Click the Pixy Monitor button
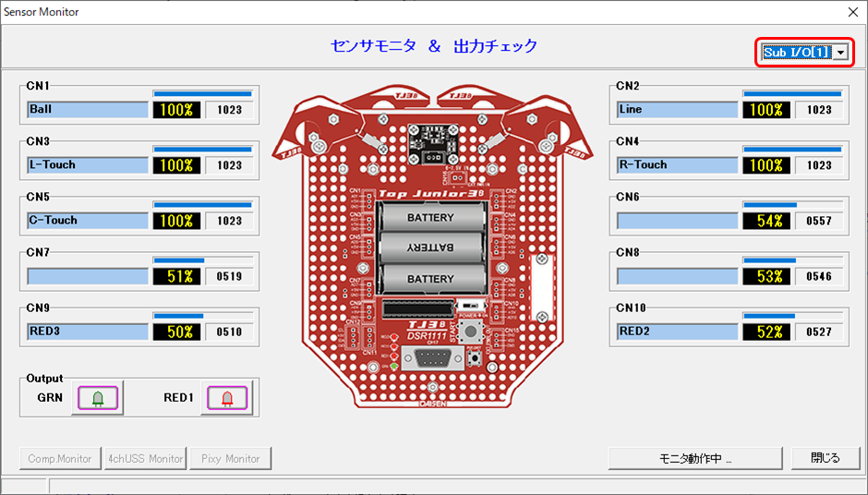 (230, 458)
